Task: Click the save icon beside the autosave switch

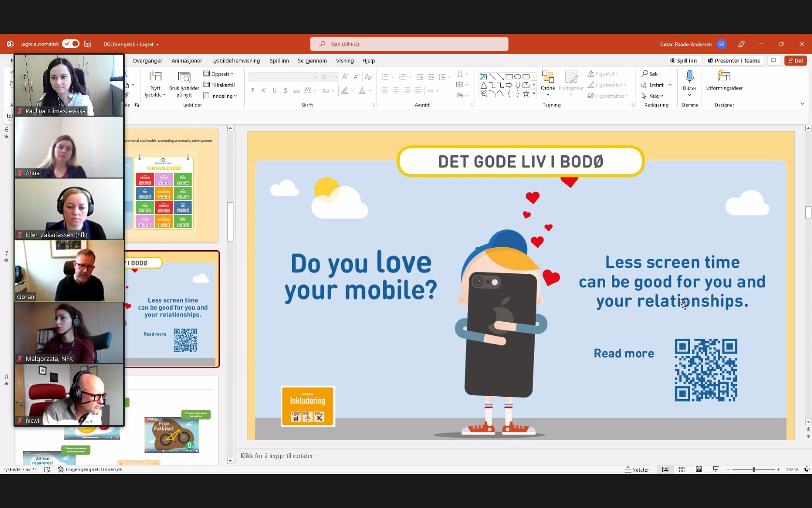Action: pyautogui.click(x=87, y=44)
